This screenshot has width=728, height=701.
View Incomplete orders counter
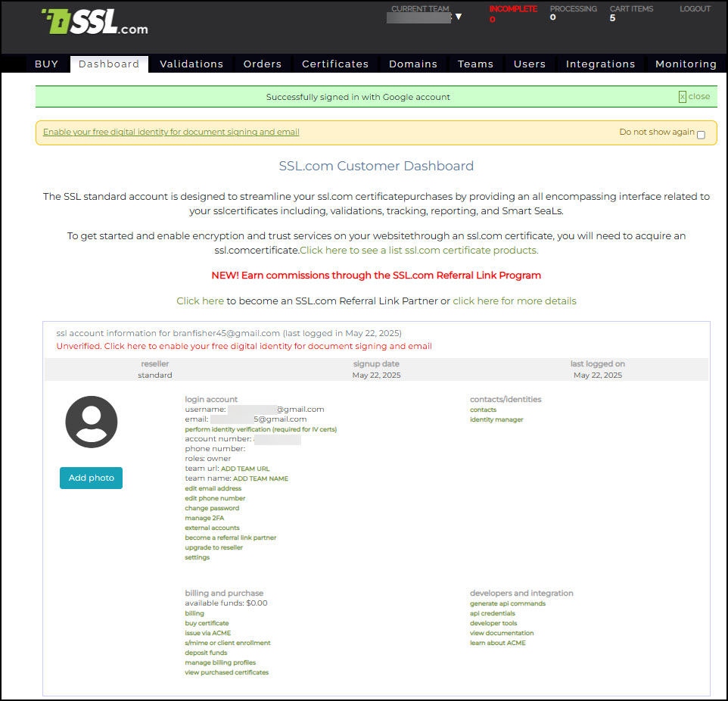pyautogui.click(x=512, y=13)
